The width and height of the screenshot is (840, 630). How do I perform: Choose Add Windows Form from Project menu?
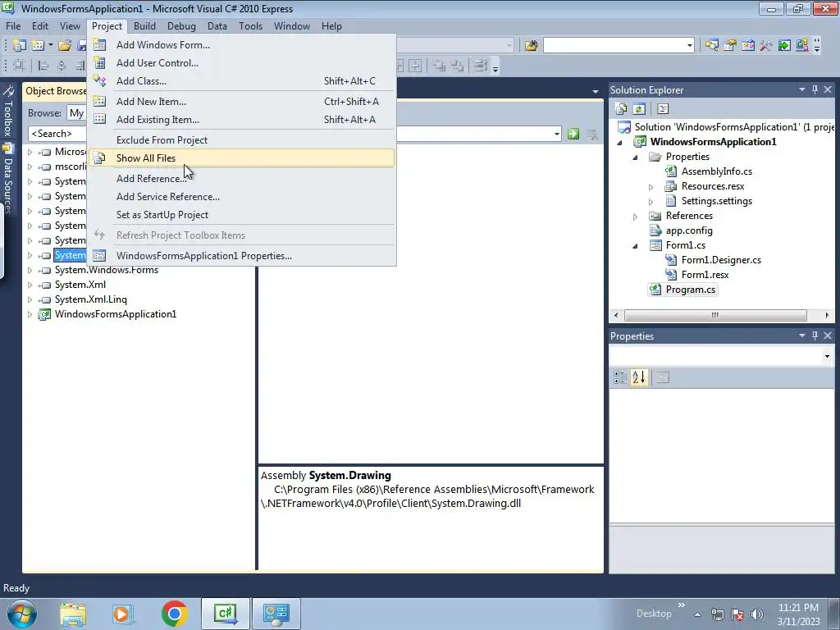point(242,45)
